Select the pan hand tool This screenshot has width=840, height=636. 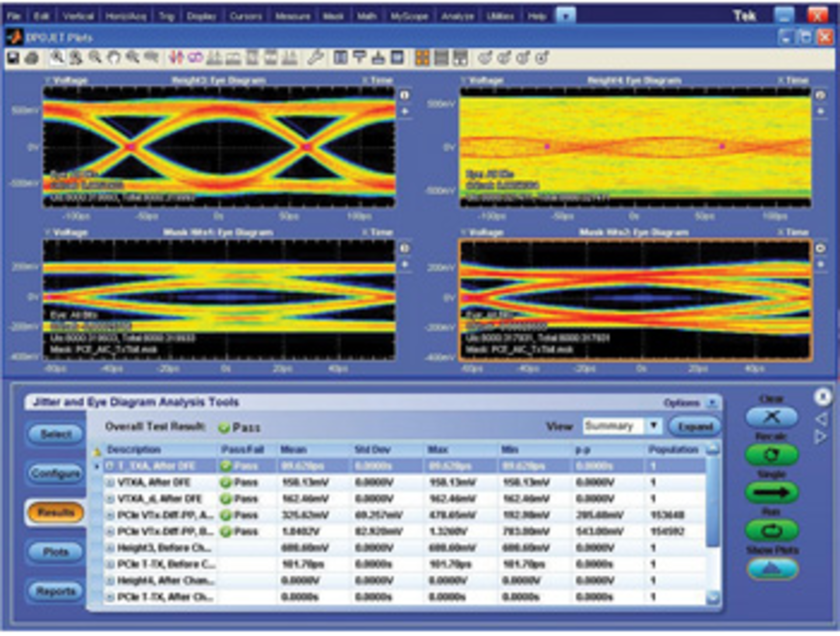tap(114, 58)
